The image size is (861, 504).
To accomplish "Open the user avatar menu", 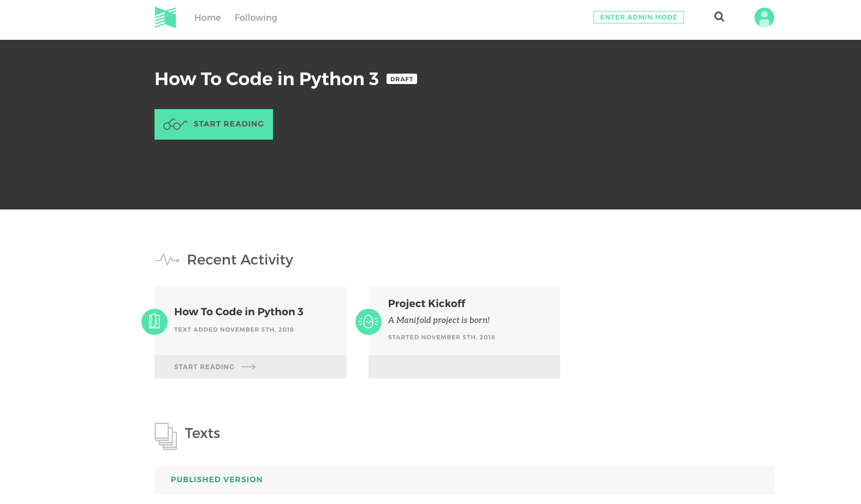I will pyautogui.click(x=764, y=17).
